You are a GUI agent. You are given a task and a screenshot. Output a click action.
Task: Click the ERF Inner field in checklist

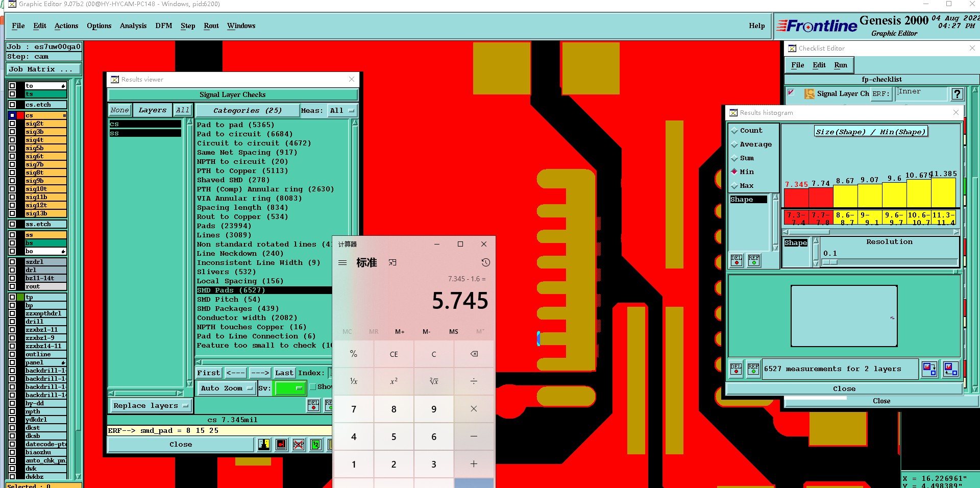[x=921, y=93]
